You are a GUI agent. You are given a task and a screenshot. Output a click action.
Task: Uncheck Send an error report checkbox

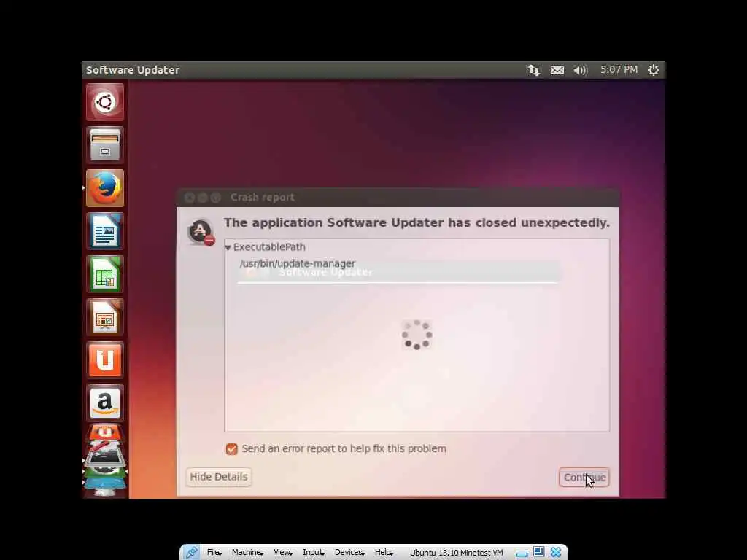coord(231,449)
